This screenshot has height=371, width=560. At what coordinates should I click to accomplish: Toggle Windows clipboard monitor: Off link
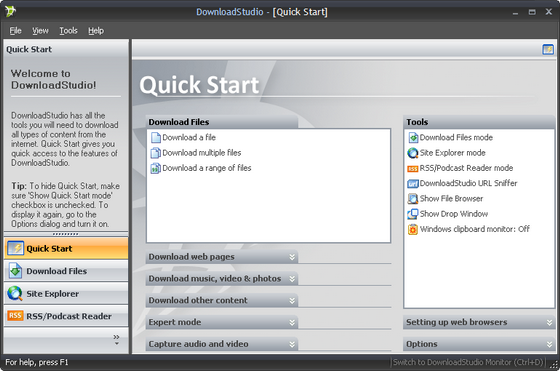point(475,229)
